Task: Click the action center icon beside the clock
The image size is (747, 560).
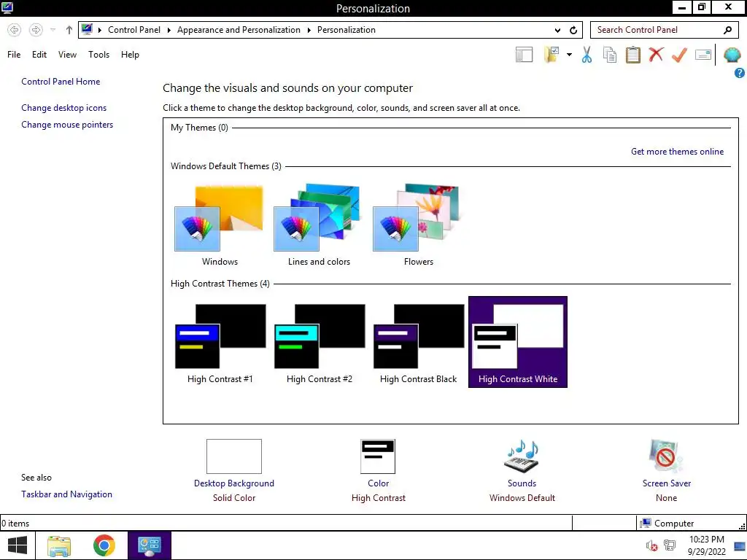Action: tap(740, 546)
